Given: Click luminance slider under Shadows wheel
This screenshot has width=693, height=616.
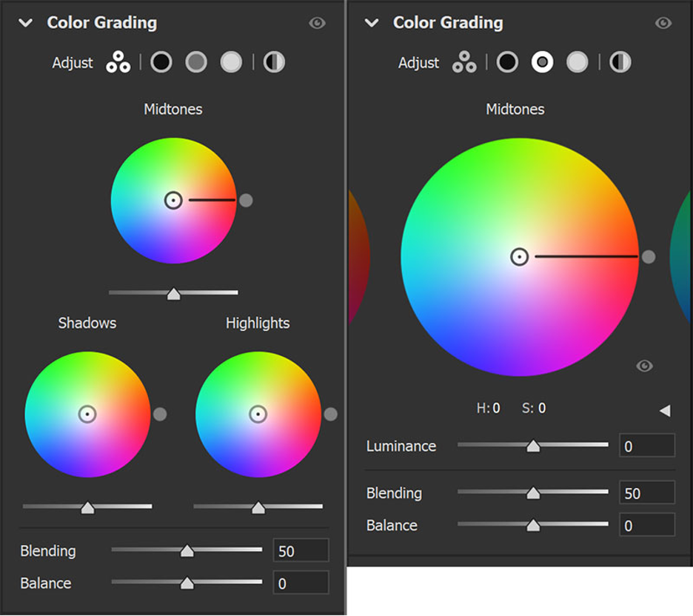Looking at the screenshot, I should coord(87,507).
